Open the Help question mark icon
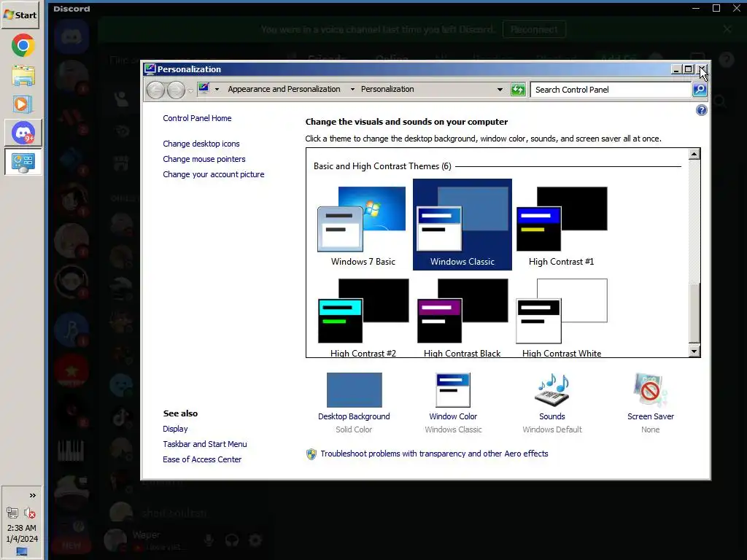The width and height of the screenshot is (747, 560). pyautogui.click(x=701, y=111)
